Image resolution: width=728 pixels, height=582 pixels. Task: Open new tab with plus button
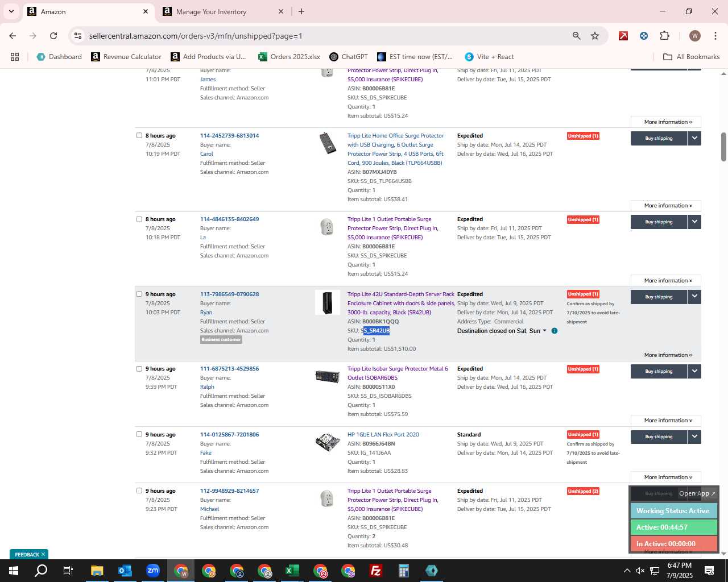301,11
